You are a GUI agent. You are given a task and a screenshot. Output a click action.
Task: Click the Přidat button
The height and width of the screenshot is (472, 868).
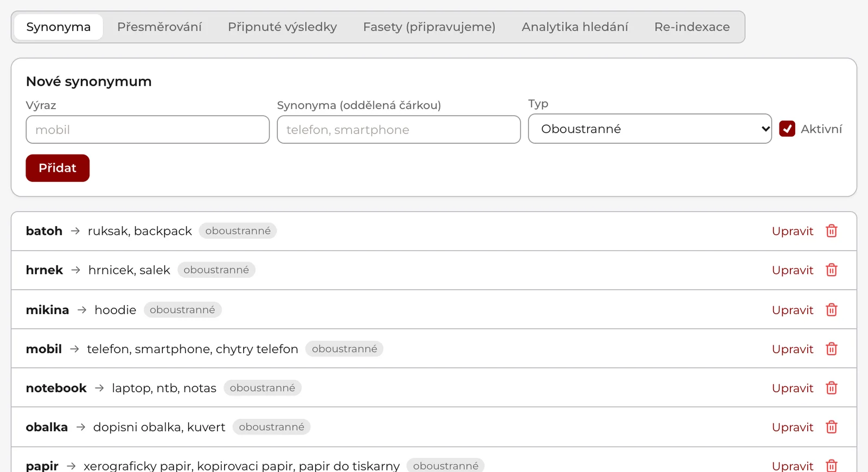pyautogui.click(x=58, y=168)
